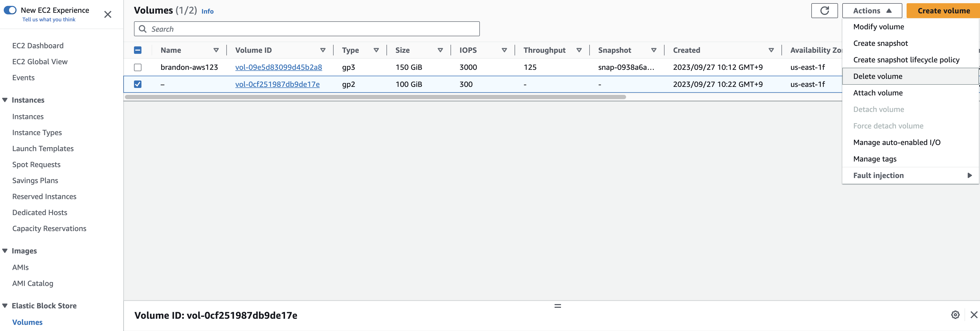The height and width of the screenshot is (331, 980).
Task: Uncheck the vol-0cf251987db9de17e row checkbox
Action: click(x=138, y=84)
